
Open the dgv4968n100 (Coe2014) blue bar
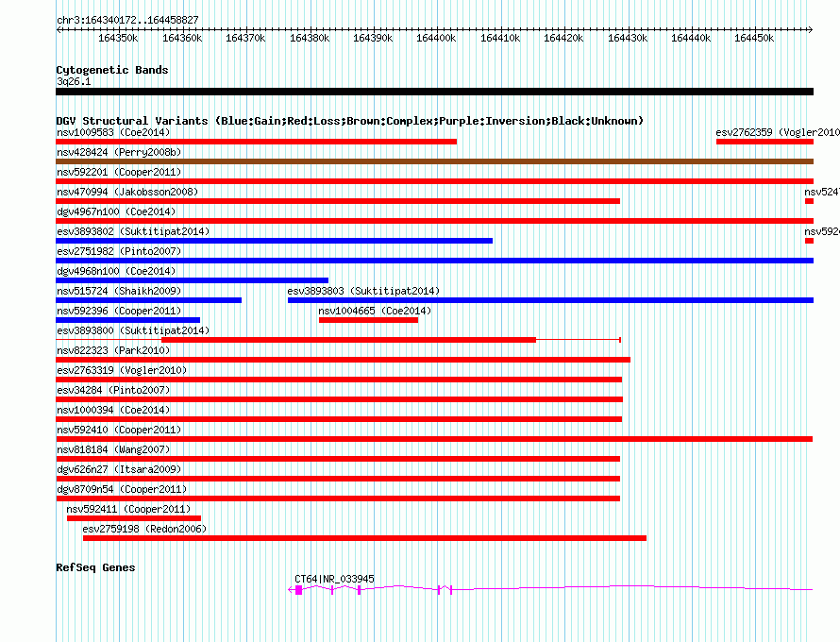tap(192, 280)
